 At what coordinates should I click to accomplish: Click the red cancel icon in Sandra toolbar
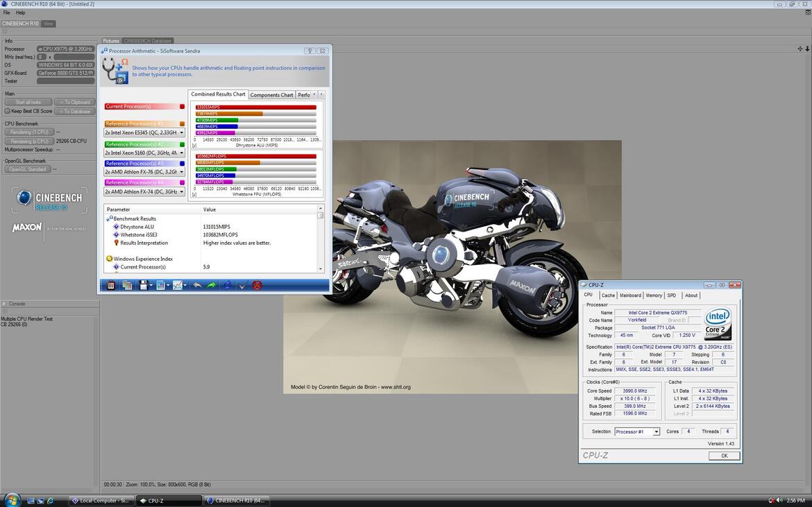click(x=257, y=285)
